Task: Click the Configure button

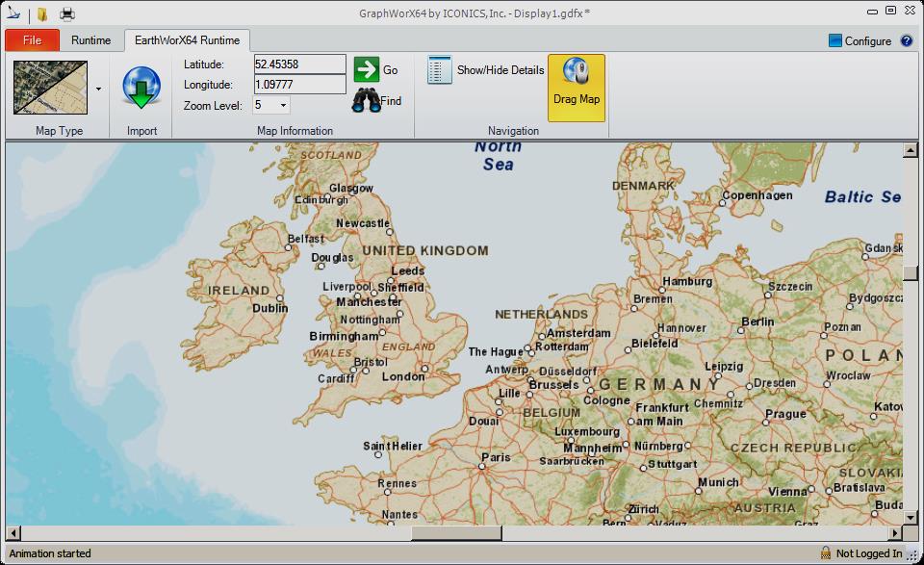Action: click(860, 40)
